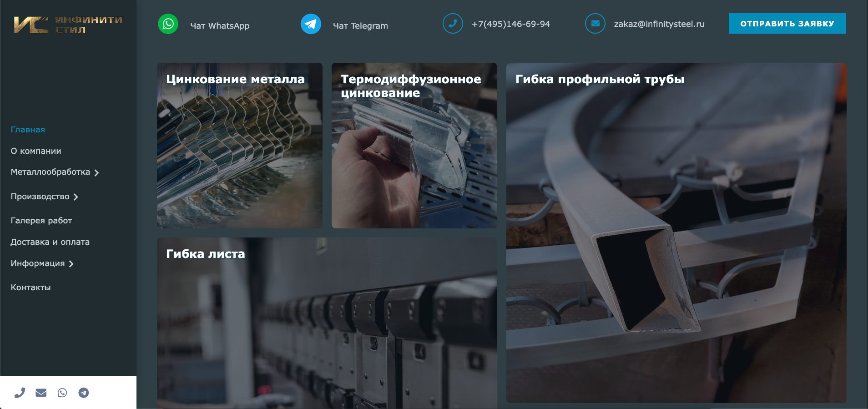Open the Чат WhatsApp link
Viewport: 868px width, 409px height.
pos(220,26)
